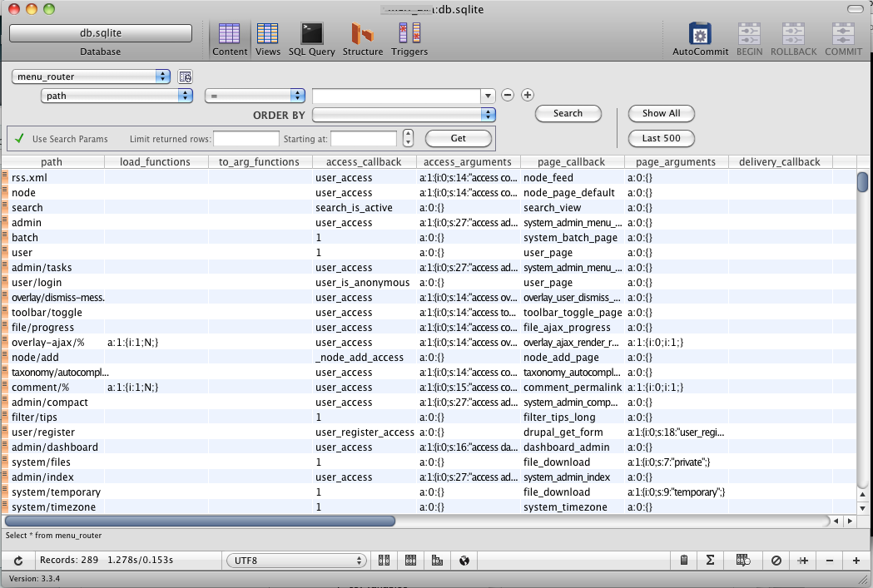Click the clipboard icon in bottom bar
873x588 pixels.
[683, 561]
